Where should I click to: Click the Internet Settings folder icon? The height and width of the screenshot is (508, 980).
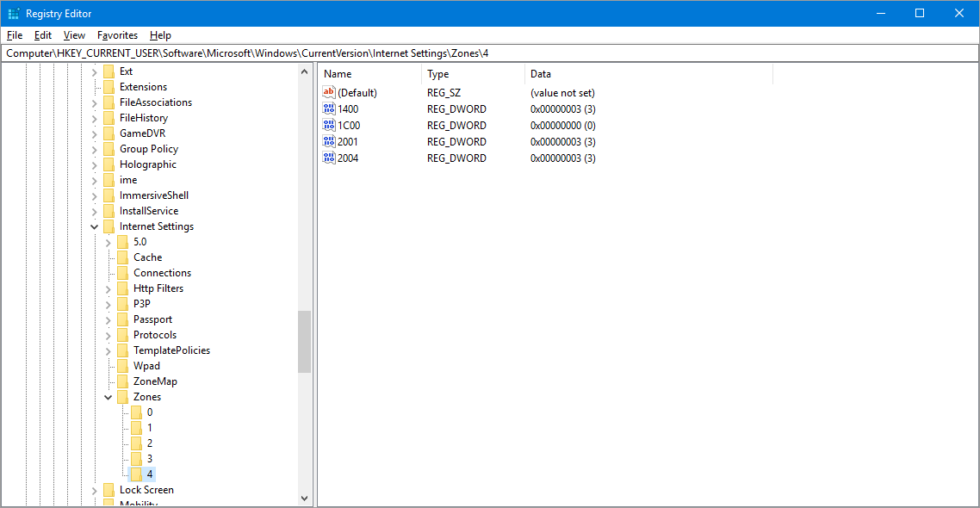coord(109,226)
